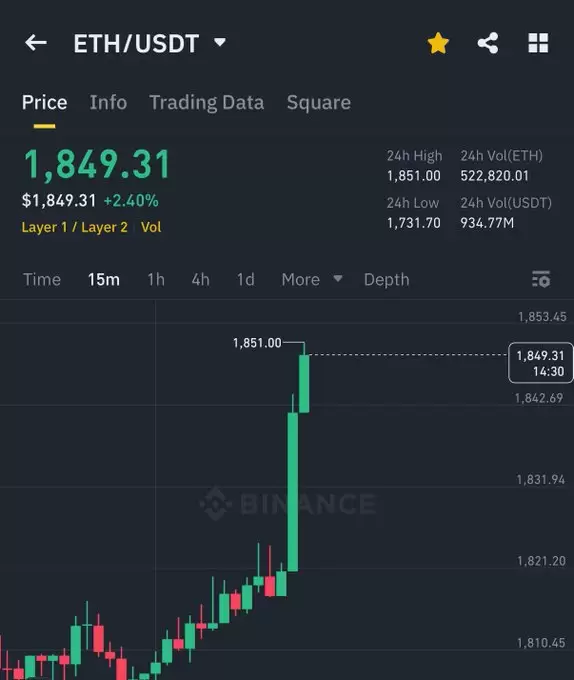Image resolution: width=574 pixels, height=680 pixels.
Task: Select the 4h chart interval
Action: [200, 279]
